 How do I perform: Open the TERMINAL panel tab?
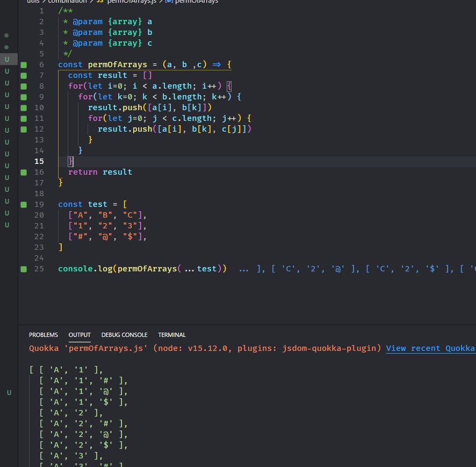172,335
